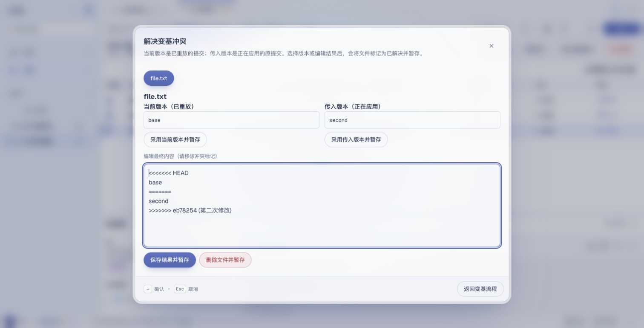
Task: Click the '当前版本（已重放）' label
Action: click(x=169, y=107)
